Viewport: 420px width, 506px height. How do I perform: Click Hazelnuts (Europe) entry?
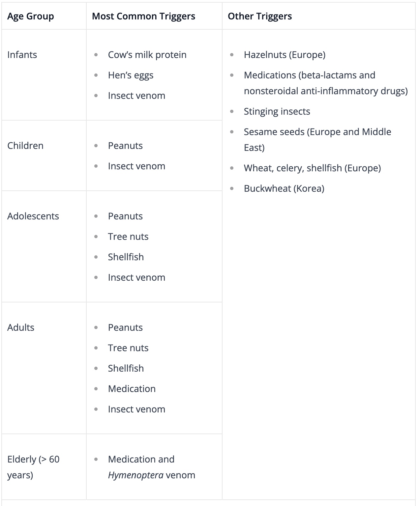coord(285,55)
